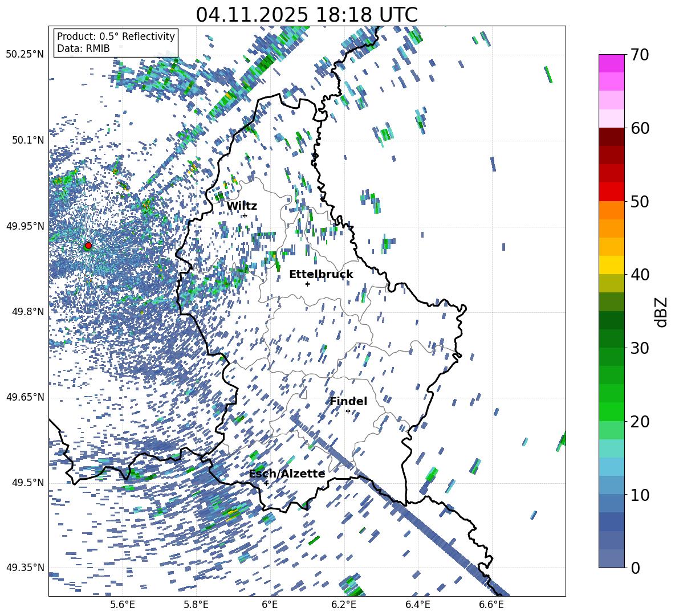The width and height of the screenshot is (675, 616).
Task: Click the Product: 0.5° Reflectivity text
Action: (116, 36)
